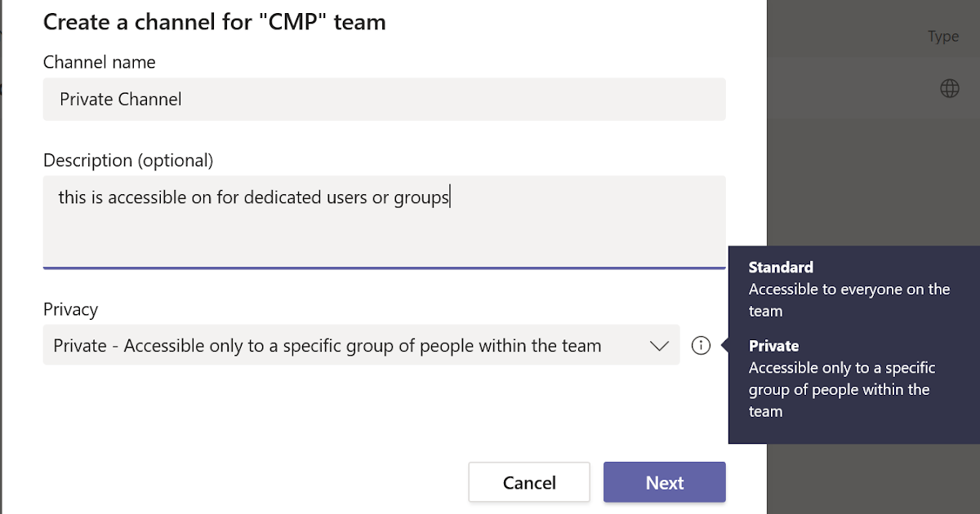The width and height of the screenshot is (980, 514).
Task: Open the Privacy selection showing Private option
Action: tap(327, 346)
